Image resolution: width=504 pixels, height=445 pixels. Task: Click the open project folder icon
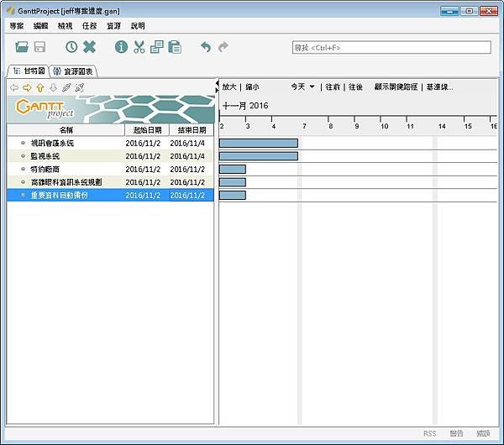click(22, 47)
